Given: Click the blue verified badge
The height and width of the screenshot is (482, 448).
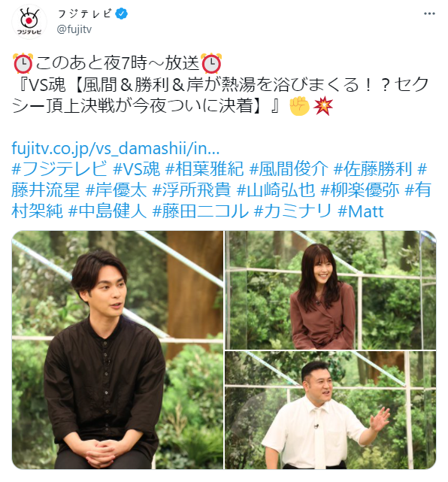Looking at the screenshot, I should coord(122,14).
